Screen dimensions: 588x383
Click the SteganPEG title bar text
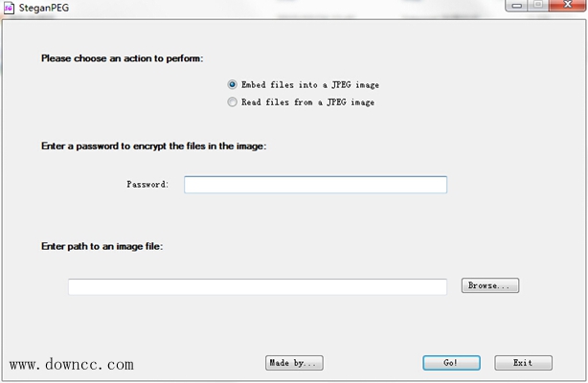click(45, 8)
